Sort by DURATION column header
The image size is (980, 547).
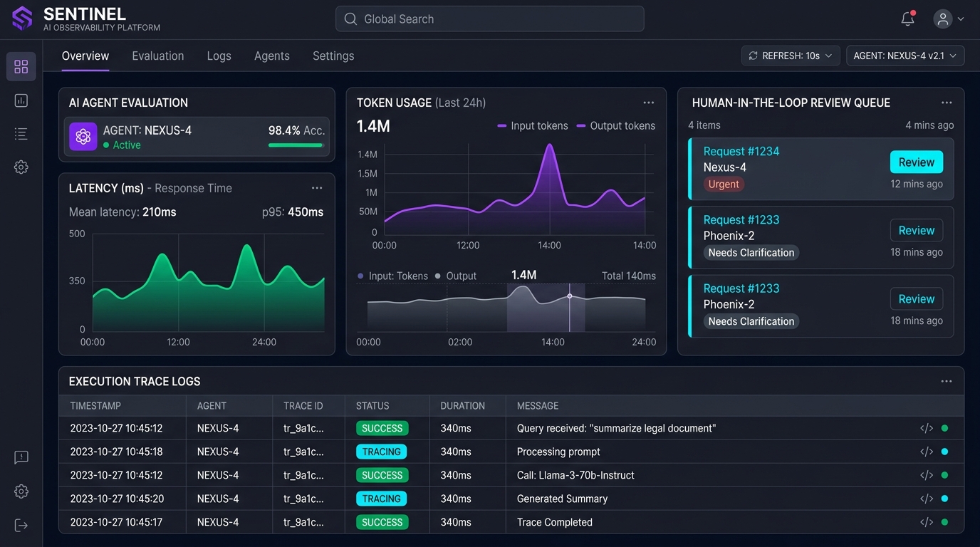[x=462, y=406]
